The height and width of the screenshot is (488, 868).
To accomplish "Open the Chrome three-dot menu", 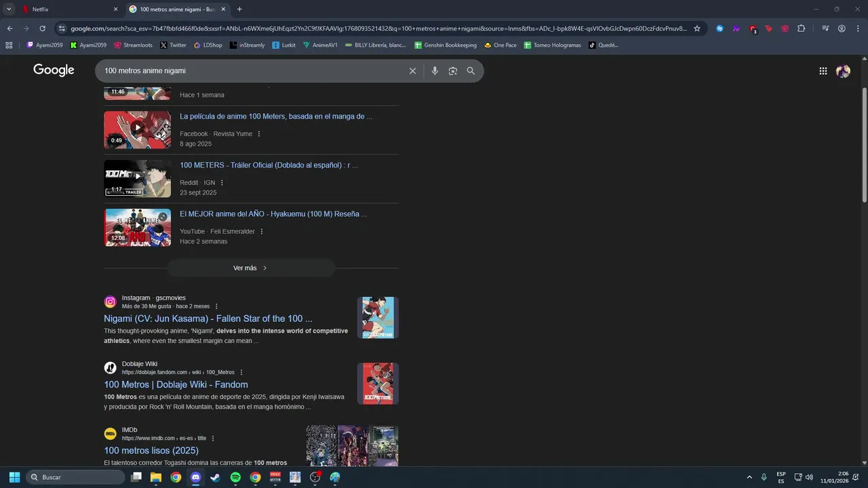I will pyautogui.click(x=858, y=28).
